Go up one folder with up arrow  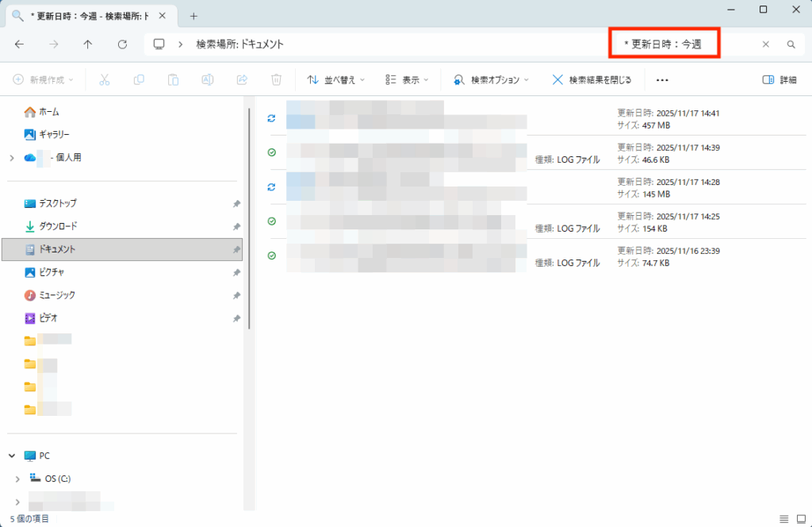87,44
